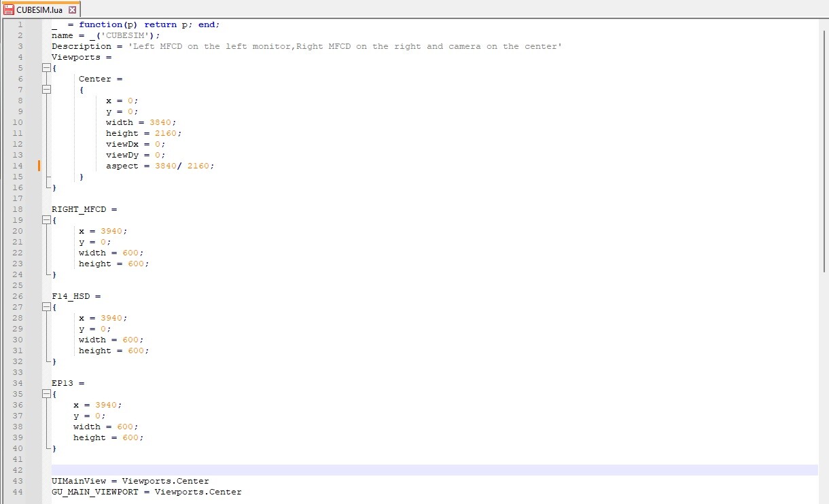829x504 pixels.
Task: Click 'width = 600;' on line 30
Action: pos(111,340)
